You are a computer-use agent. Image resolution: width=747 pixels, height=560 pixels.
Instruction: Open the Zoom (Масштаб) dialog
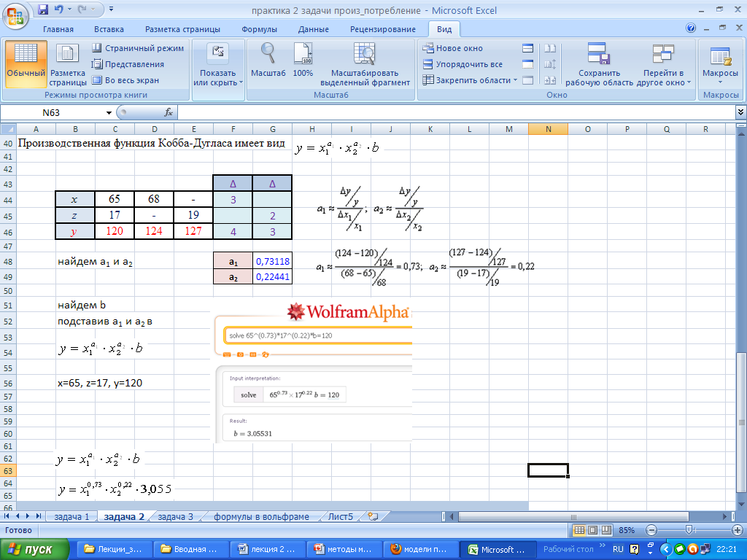(268, 60)
